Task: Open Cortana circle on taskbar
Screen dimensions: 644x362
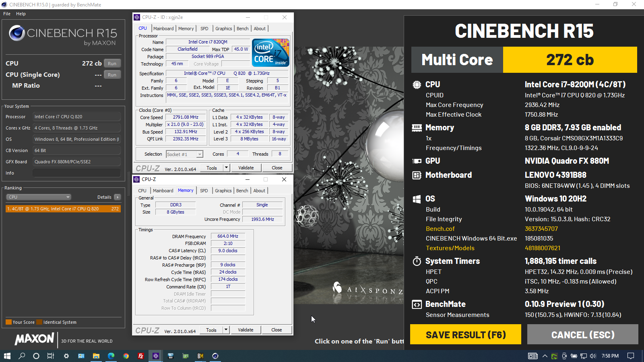Action: (36, 356)
